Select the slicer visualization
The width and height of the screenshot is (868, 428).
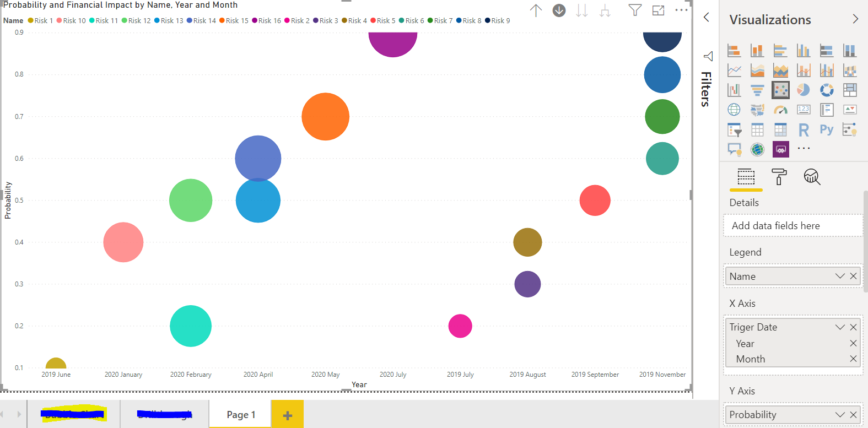(734, 130)
